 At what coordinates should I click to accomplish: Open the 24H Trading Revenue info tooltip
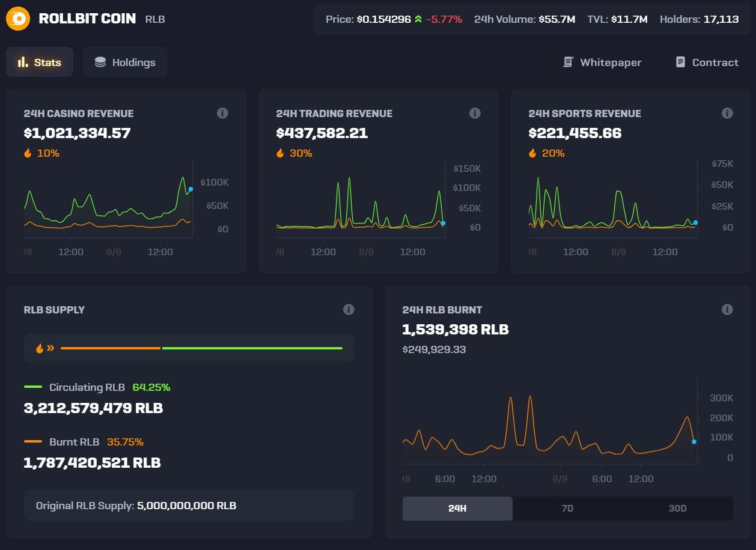tap(475, 113)
